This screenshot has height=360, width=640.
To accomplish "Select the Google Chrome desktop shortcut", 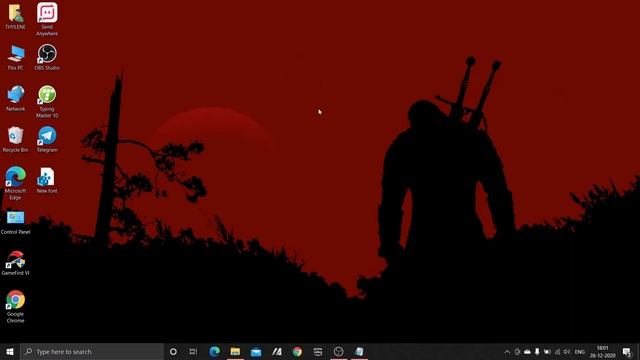I will point(16,307).
